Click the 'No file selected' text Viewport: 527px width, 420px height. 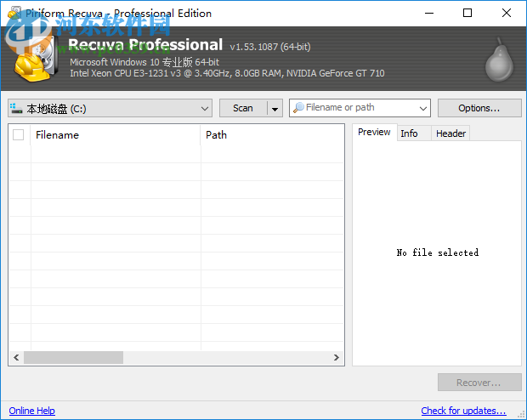point(438,253)
